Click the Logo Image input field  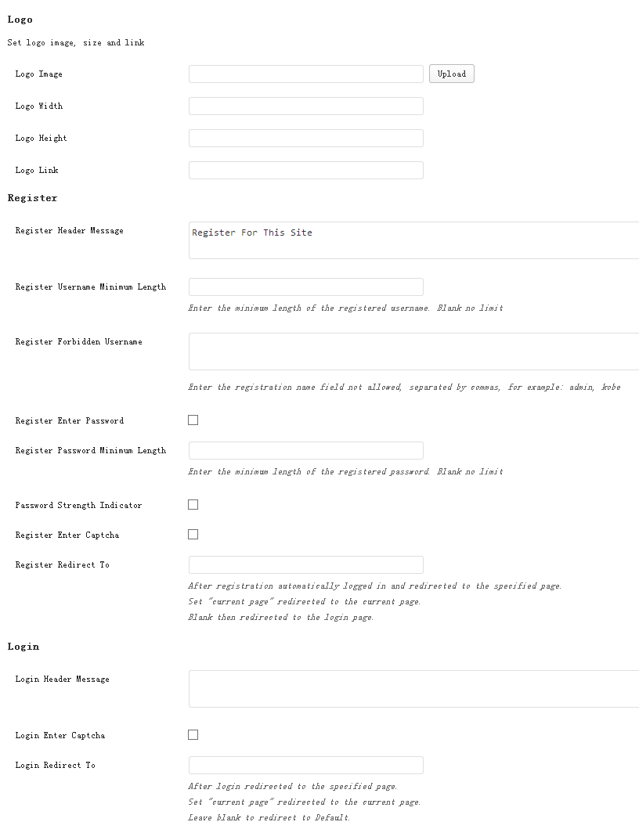pyautogui.click(x=305, y=74)
